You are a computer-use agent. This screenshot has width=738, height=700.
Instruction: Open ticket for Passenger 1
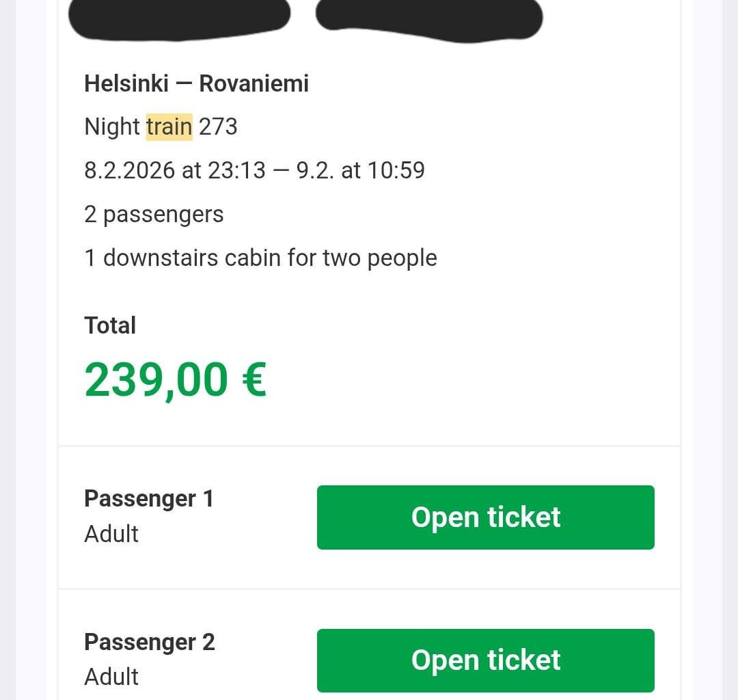pyautogui.click(x=485, y=517)
